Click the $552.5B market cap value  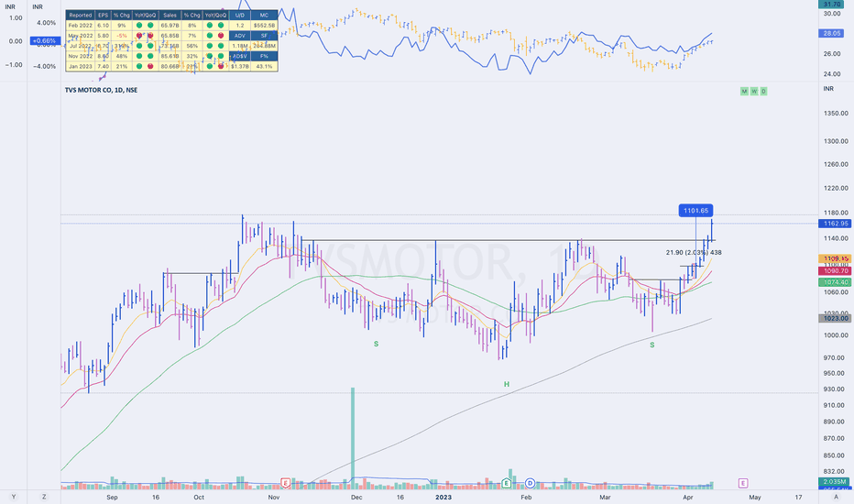264,25
